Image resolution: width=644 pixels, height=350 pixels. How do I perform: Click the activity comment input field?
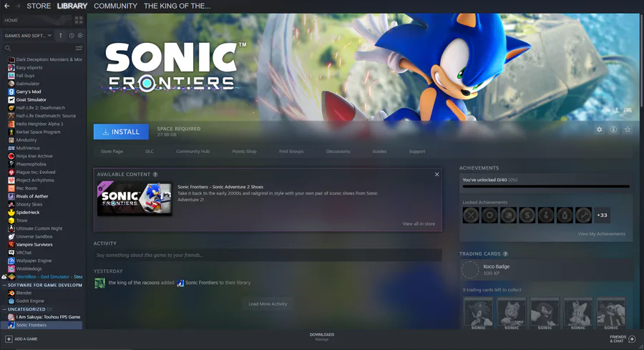[x=268, y=255]
